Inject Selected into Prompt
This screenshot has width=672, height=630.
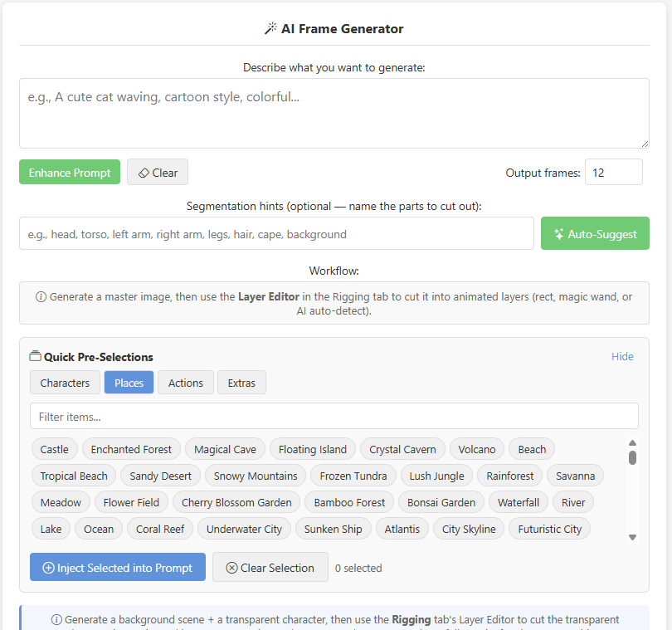point(118,568)
